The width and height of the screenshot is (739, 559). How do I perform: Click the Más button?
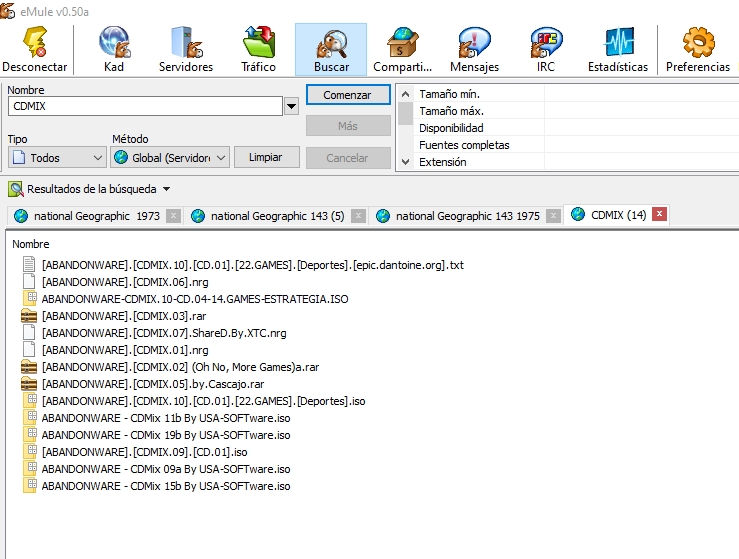click(348, 126)
